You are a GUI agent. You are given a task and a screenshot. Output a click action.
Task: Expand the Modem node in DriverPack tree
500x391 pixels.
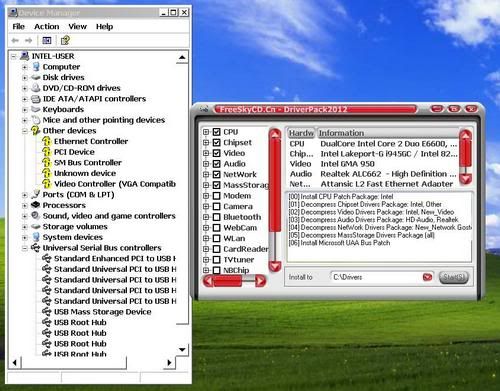click(206, 196)
